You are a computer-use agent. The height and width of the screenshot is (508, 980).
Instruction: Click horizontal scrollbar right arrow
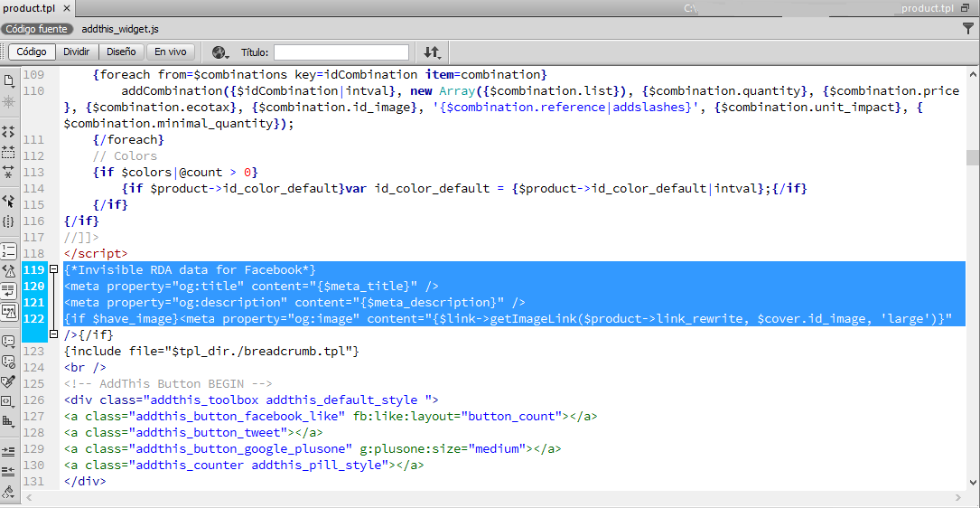coord(958,497)
